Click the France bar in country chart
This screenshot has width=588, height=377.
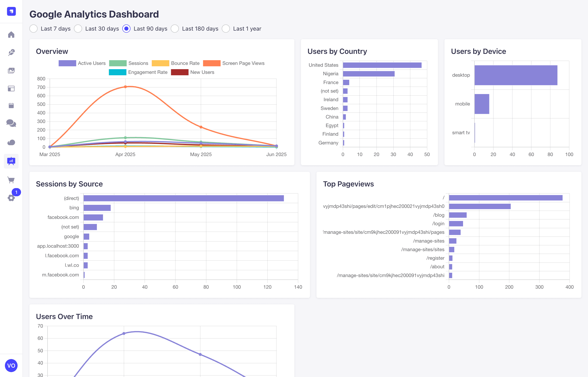pos(346,82)
